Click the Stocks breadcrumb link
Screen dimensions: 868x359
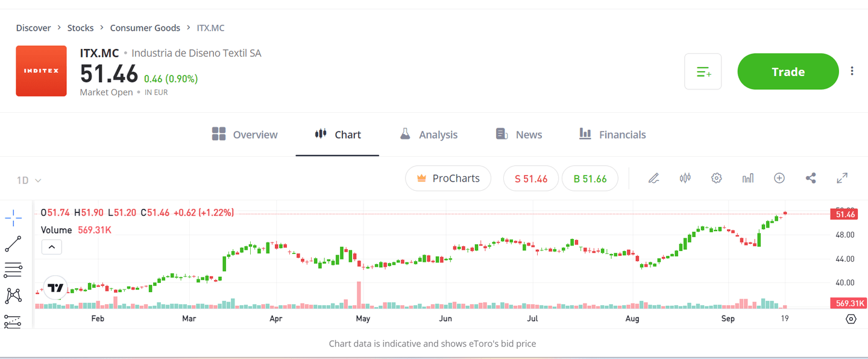coord(80,28)
